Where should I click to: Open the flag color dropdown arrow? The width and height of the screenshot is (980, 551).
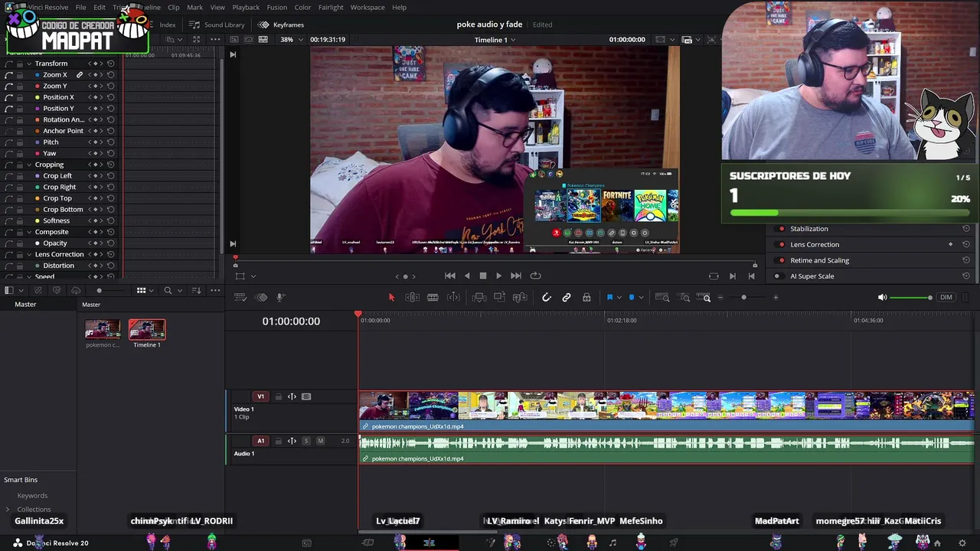[x=619, y=298]
